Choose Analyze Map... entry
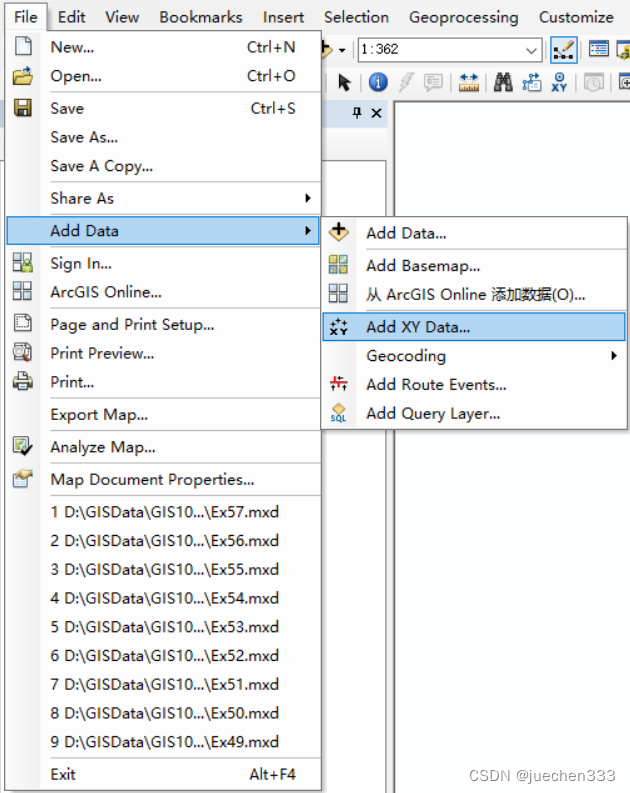The width and height of the screenshot is (630, 793). (164, 447)
